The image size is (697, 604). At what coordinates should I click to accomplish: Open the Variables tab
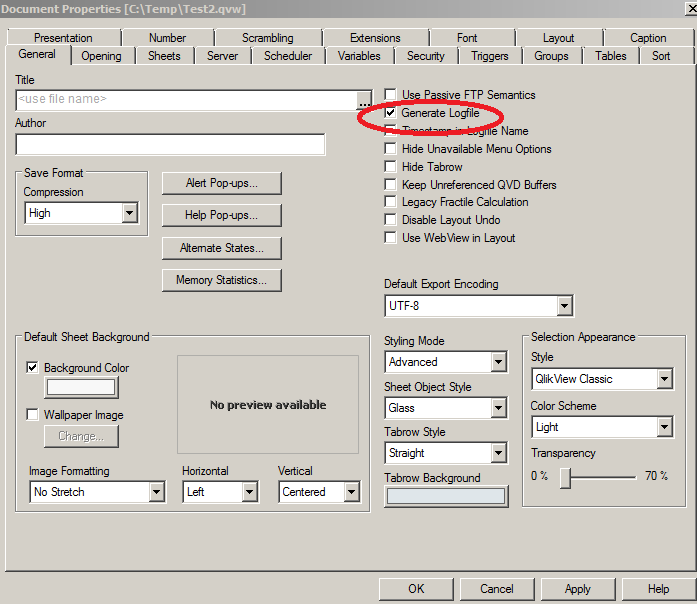click(x=359, y=56)
